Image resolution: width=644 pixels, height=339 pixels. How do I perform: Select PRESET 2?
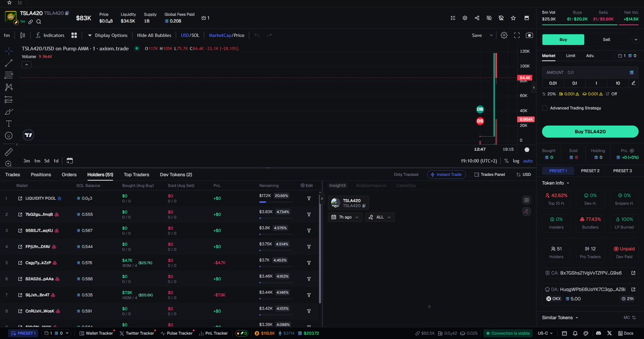tap(590, 171)
